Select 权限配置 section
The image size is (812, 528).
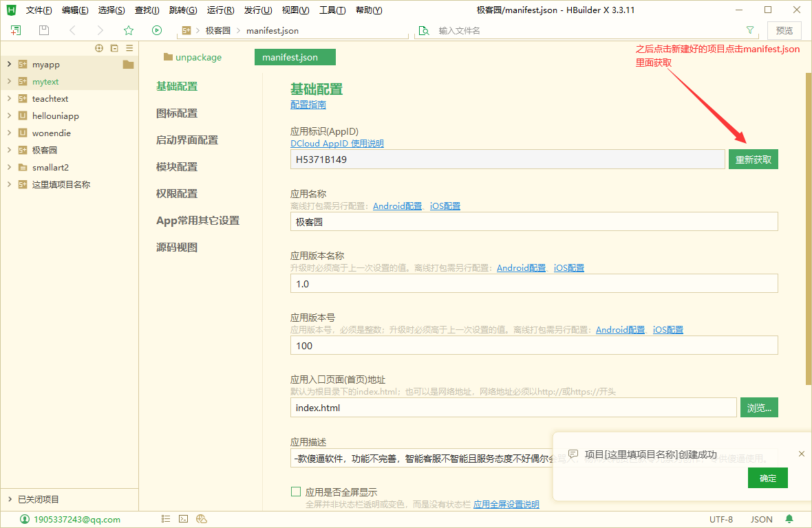(x=177, y=193)
